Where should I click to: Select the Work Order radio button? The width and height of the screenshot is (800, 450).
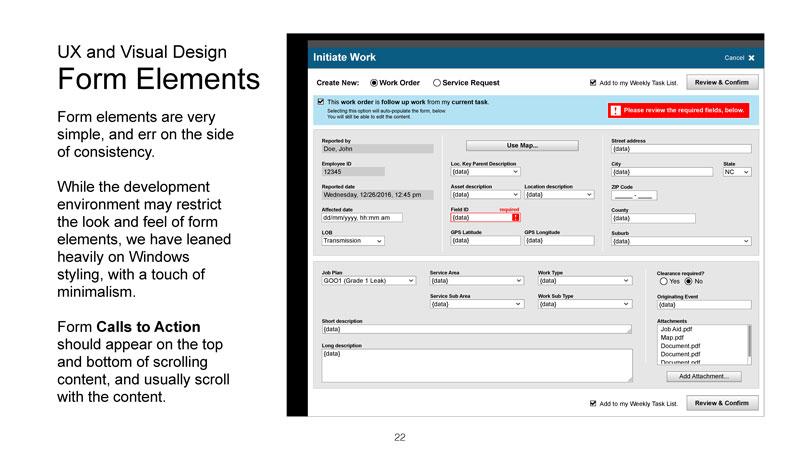[x=374, y=83]
